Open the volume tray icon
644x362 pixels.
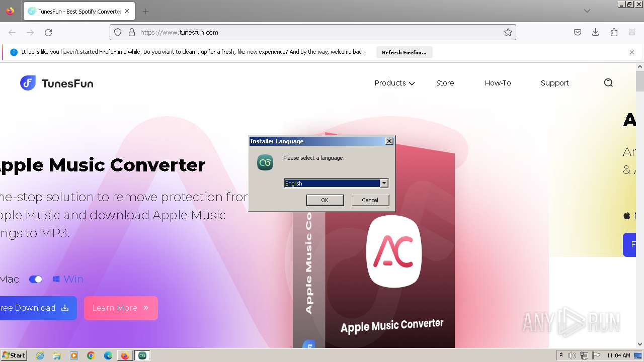pos(572,355)
